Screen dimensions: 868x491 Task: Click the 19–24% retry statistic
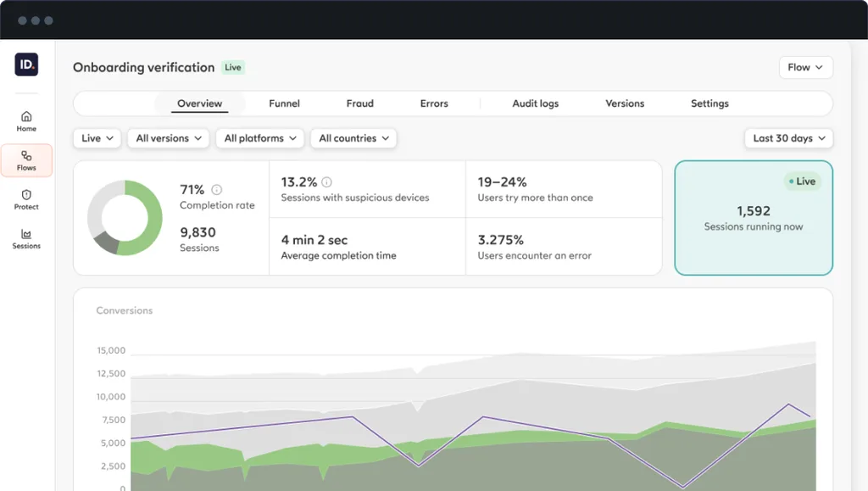click(502, 182)
